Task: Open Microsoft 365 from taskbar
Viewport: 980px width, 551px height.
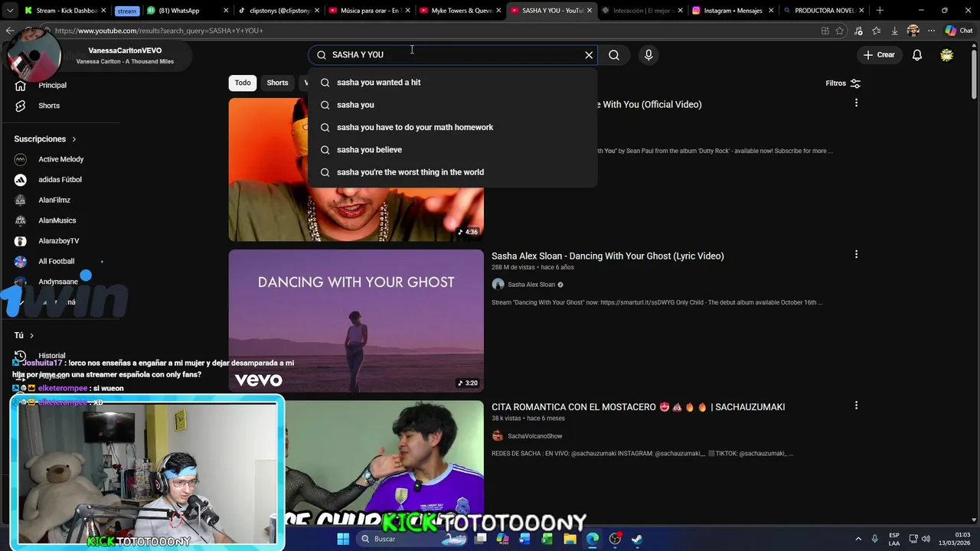Action: pyautogui.click(x=502, y=539)
